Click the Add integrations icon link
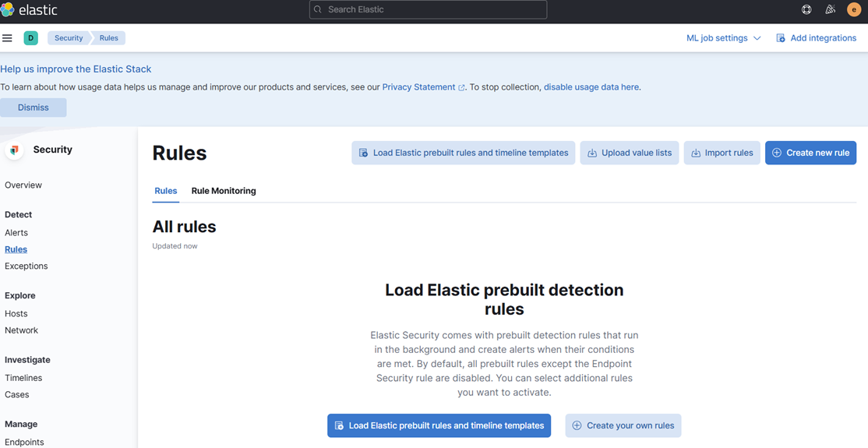Image resolution: width=868 pixels, height=448 pixels. 816,38
